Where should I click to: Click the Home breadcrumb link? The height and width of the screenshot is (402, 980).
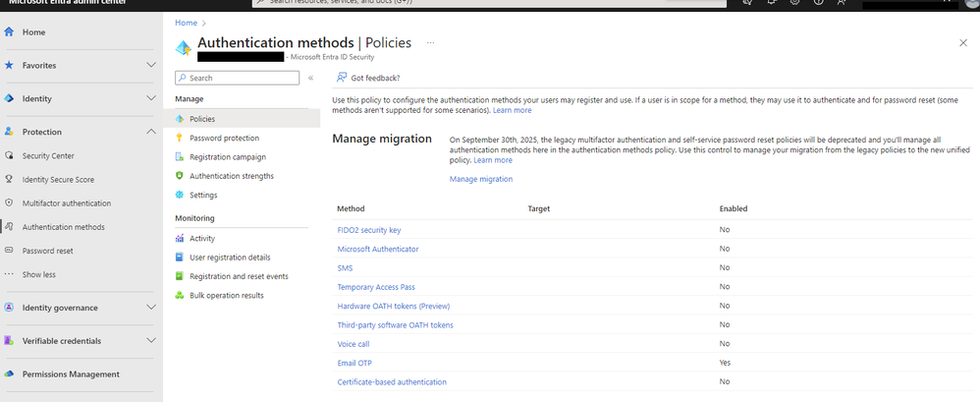point(187,23)
